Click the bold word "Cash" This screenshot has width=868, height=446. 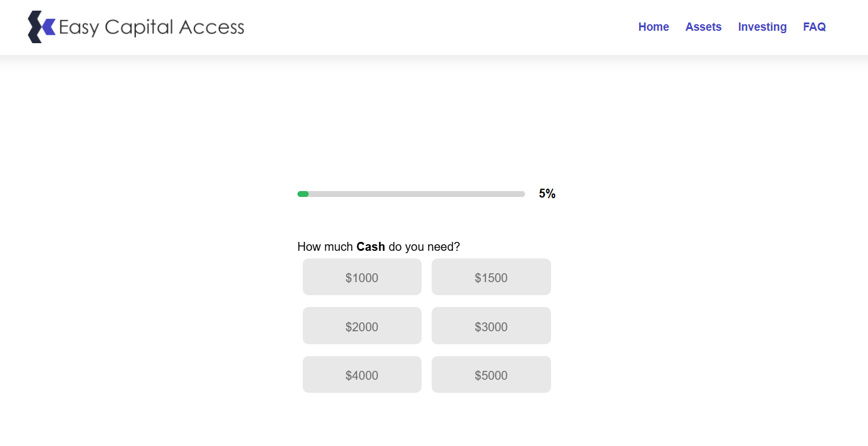tap(371, 247)
